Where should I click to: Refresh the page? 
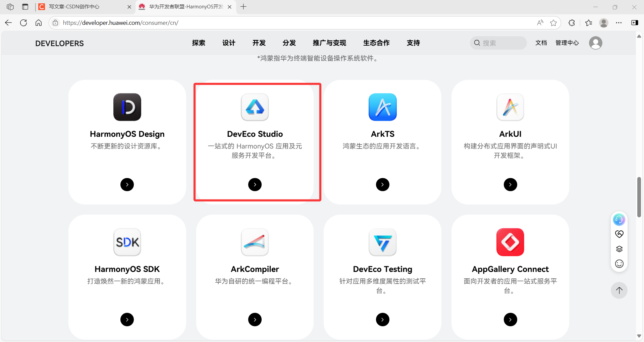tap(23, 23)
